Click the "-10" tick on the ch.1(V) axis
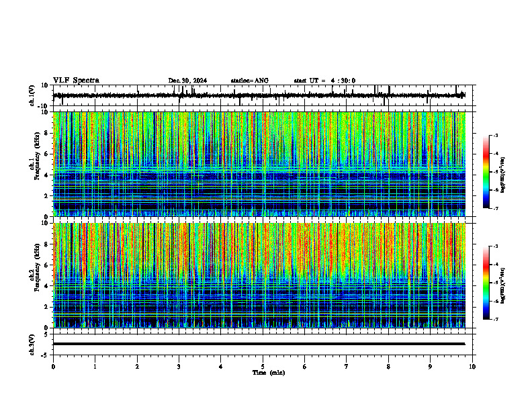Screen dimensions: 532x411 point(44,106)
